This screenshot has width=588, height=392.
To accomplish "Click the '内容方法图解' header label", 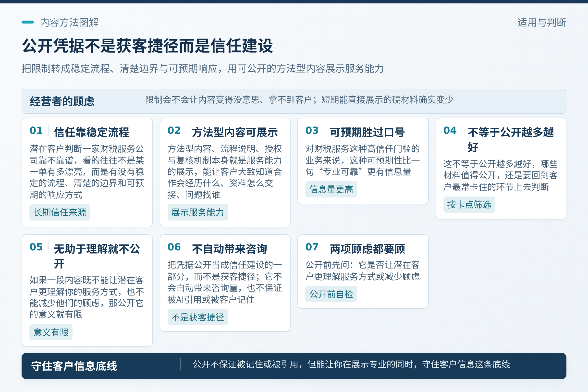I will (69, 23).
